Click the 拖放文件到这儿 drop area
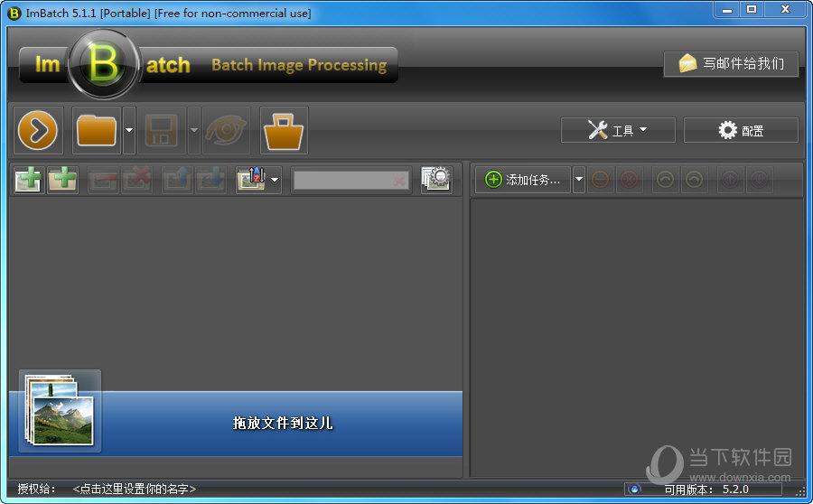The width and height of the screenshot is (813, 504). coord(236,424)
